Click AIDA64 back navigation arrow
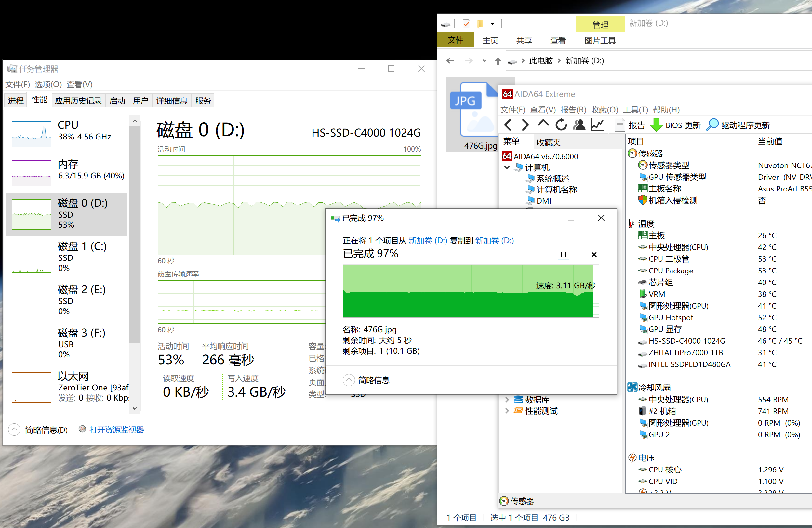Screen dimensions: 812x528 pyautogui.click(x=508, y=125)
